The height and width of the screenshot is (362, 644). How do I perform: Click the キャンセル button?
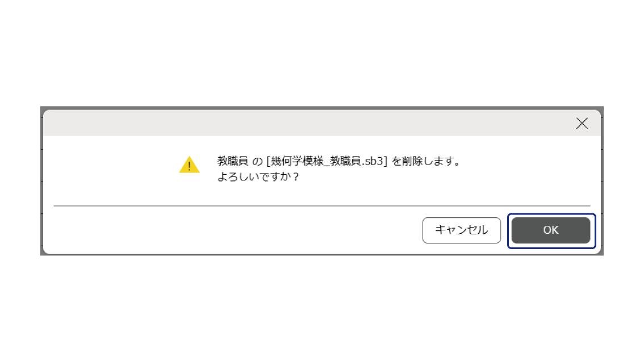461,230
